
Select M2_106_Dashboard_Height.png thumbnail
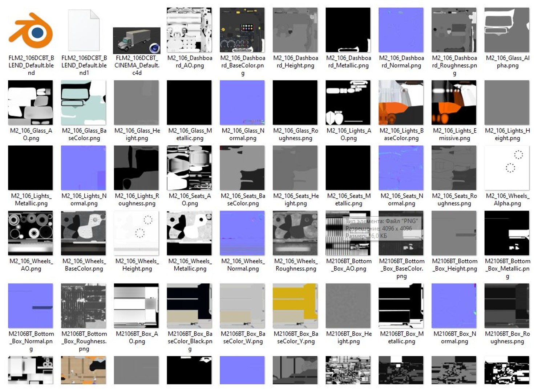pos(295,30)
